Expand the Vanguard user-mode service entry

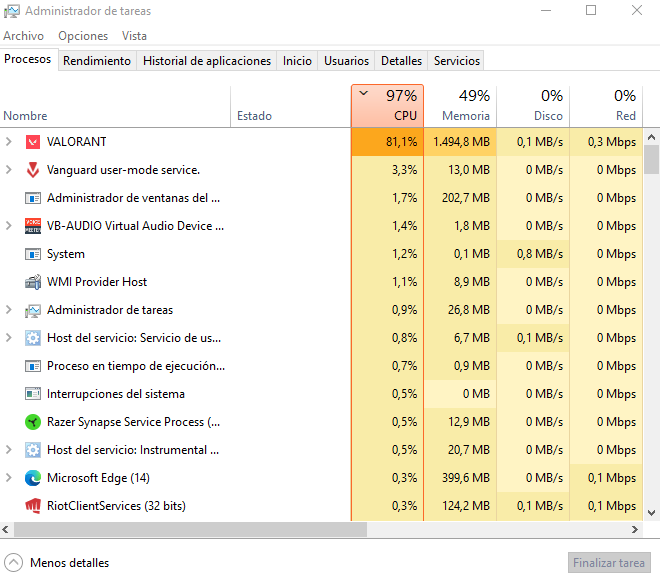coord(9,170)
